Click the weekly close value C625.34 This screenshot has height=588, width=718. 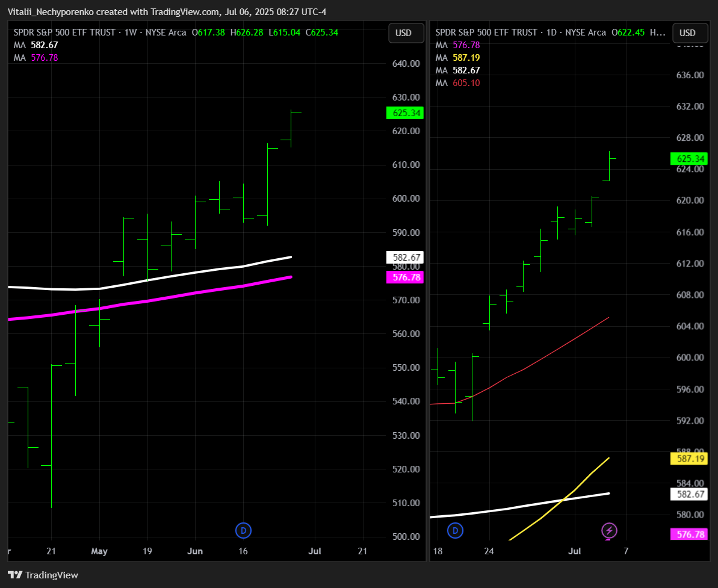[322, 32]
